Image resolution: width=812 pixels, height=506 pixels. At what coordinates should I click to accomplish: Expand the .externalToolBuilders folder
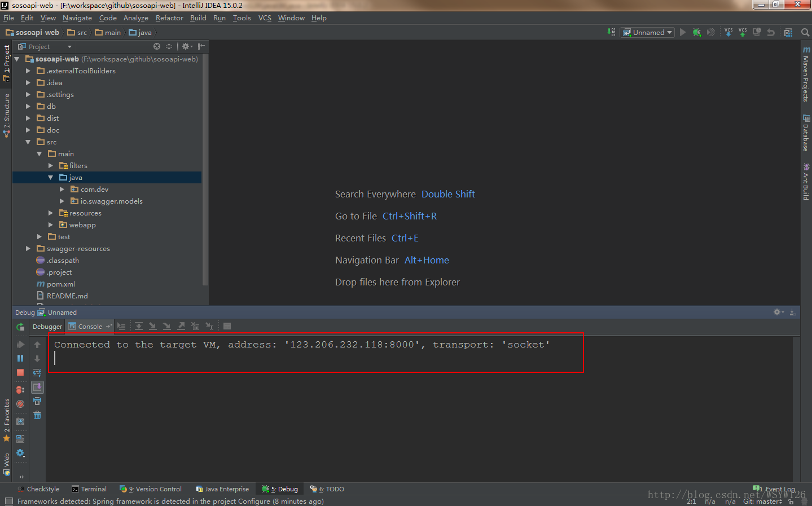pos(28,71)
